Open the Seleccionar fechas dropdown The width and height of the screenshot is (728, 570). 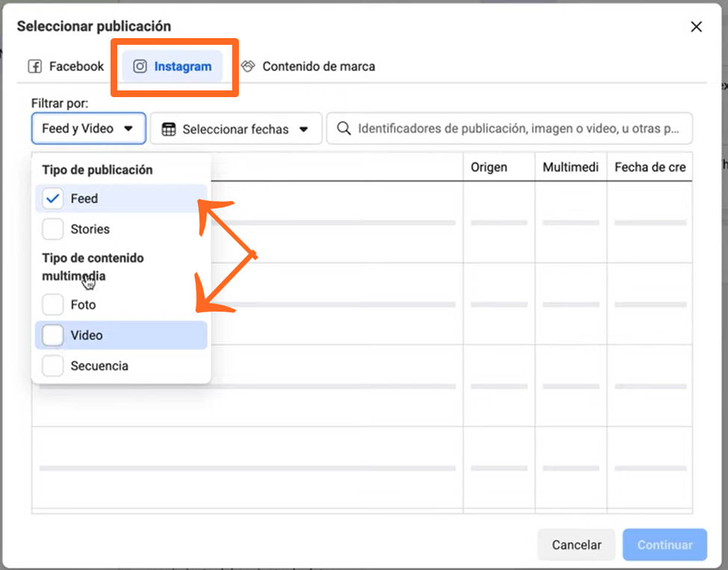[235, 128]
